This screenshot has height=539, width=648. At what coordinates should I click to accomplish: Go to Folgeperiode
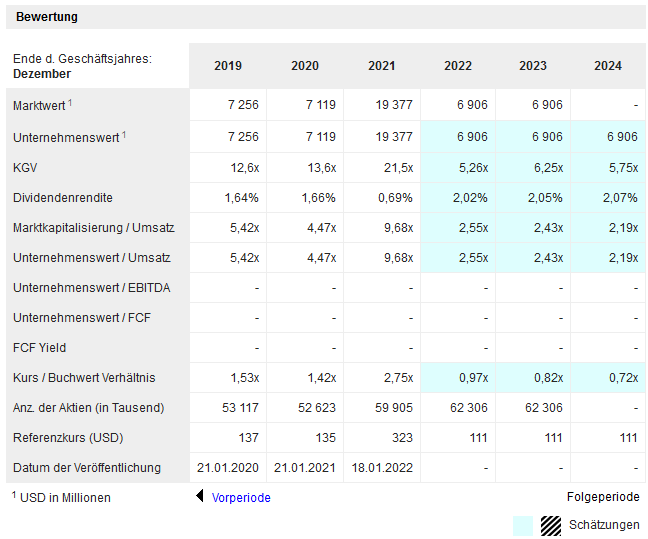click(602, 497)
